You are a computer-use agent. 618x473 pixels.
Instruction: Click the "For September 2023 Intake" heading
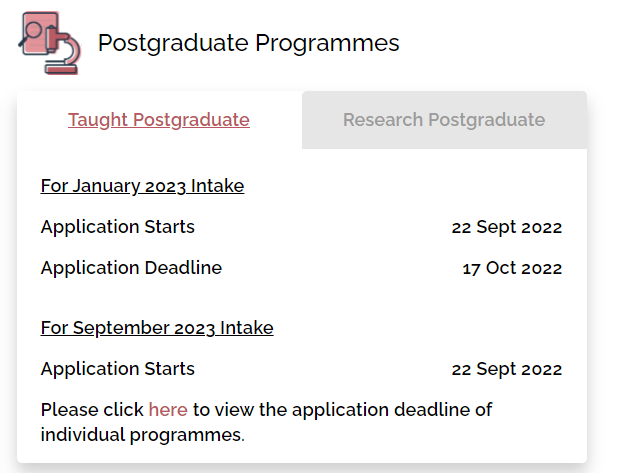pyautogui.click(x=157, y=328)
